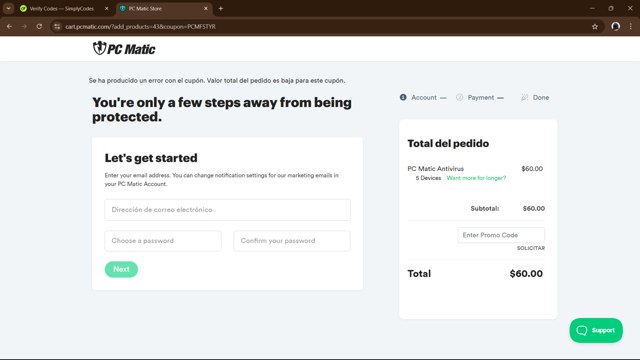Image resolution: width=640 pixels, height=360 pixels.
Task: Open the tab search dropdown
Action: (8, 8)
